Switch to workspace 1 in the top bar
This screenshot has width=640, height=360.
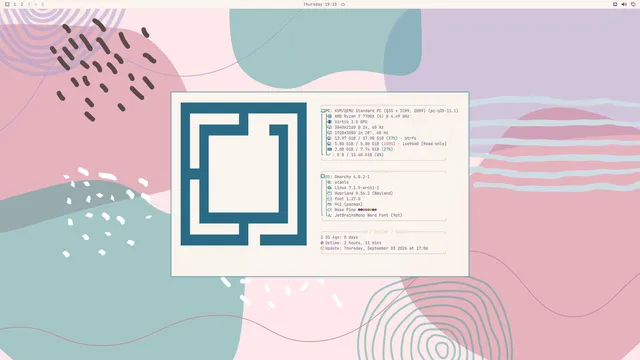coord(15,4)
